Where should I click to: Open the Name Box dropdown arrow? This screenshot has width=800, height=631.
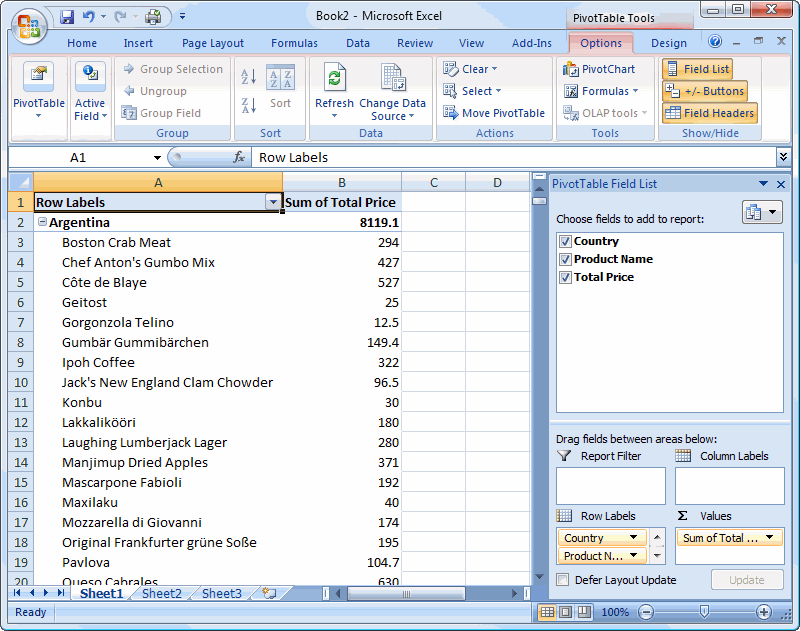point(157,158)
